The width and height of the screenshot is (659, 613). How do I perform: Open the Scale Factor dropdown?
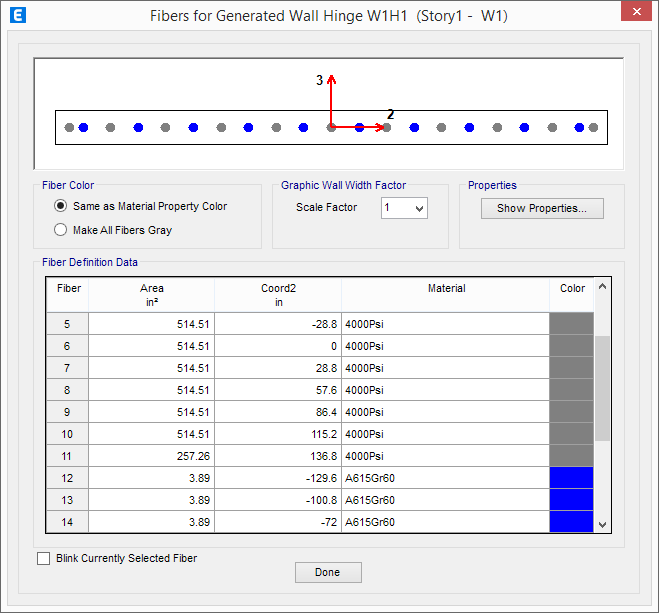pyautogui.click(x=405, y=208)
